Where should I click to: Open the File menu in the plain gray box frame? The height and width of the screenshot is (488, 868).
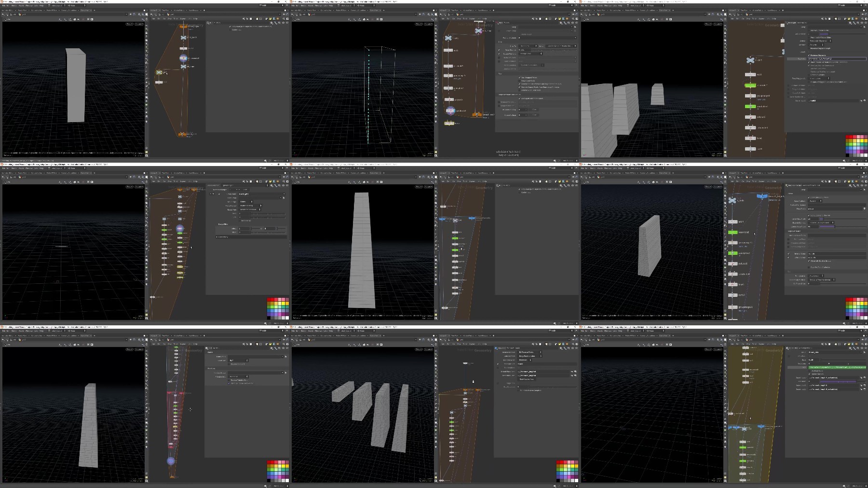3,6
